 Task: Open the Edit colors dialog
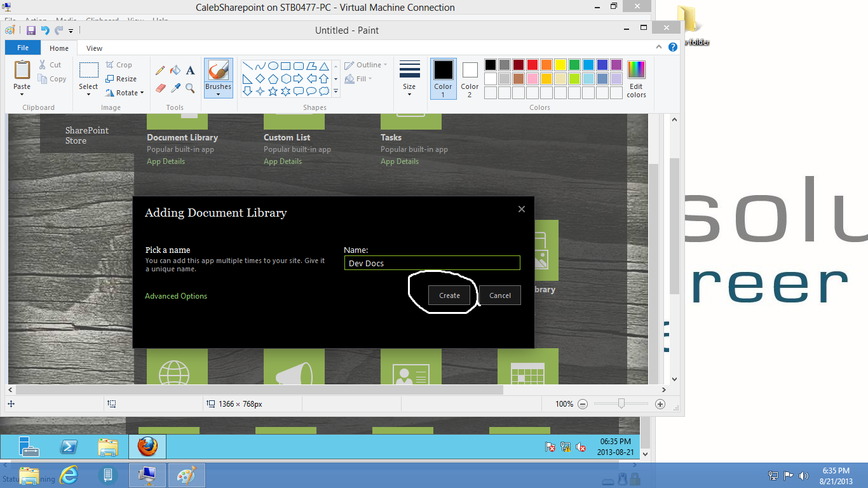[x=636, y=79]
